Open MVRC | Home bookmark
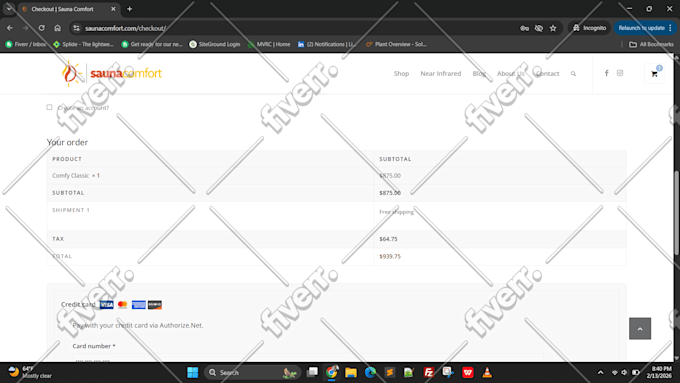 click(269, 44)
